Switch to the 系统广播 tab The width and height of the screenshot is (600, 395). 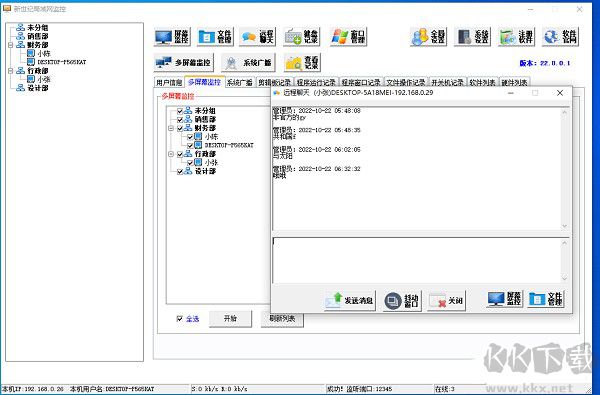click(x=239, y=82)
